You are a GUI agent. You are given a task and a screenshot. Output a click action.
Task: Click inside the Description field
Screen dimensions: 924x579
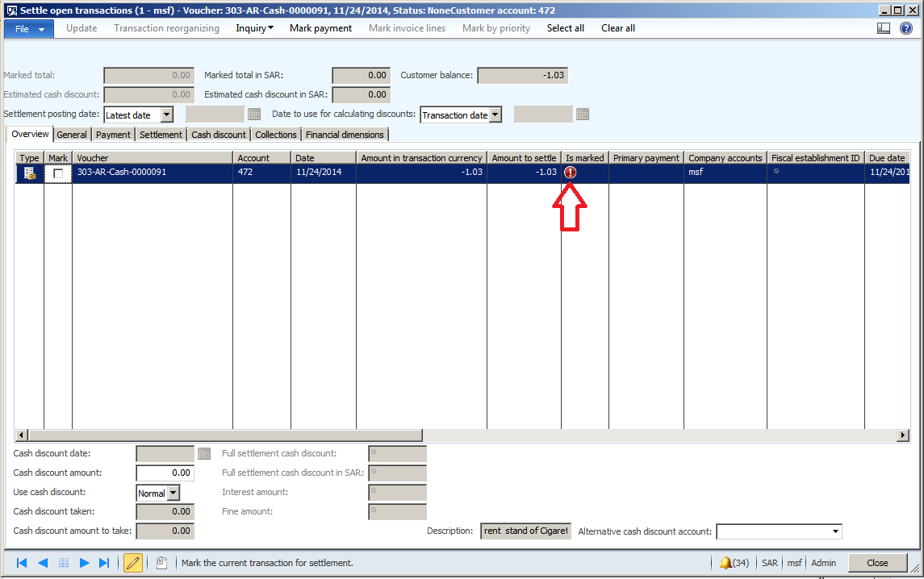(x=525, y=531)
